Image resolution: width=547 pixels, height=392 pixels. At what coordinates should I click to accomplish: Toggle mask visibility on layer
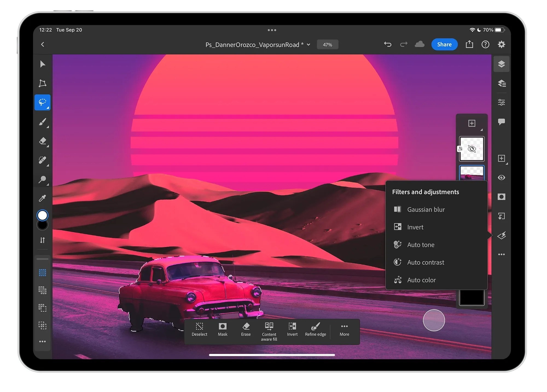(x=471, y=148)
